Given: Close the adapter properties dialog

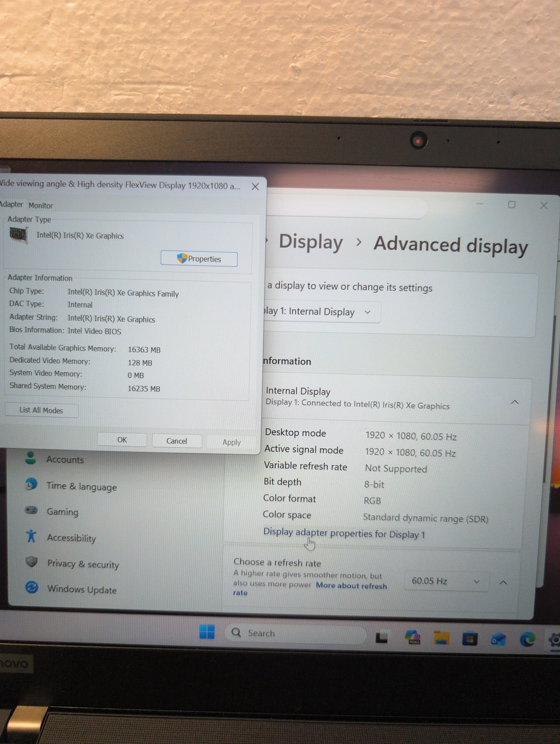Looking at the screenshot, I should pos(255,186).
